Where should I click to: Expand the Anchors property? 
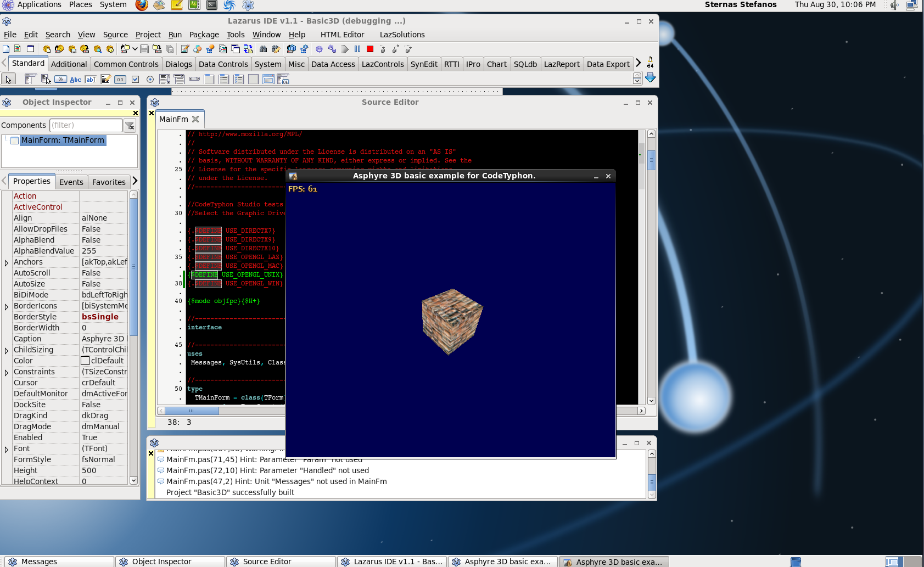(x=7, y=262)
